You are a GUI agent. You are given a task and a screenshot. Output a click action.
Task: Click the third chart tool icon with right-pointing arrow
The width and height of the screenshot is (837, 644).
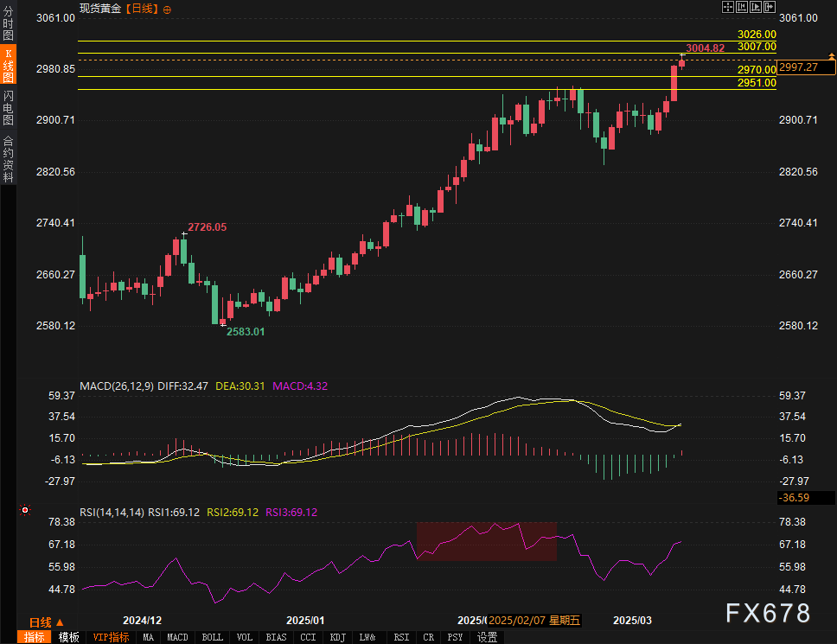coord(755,7)
